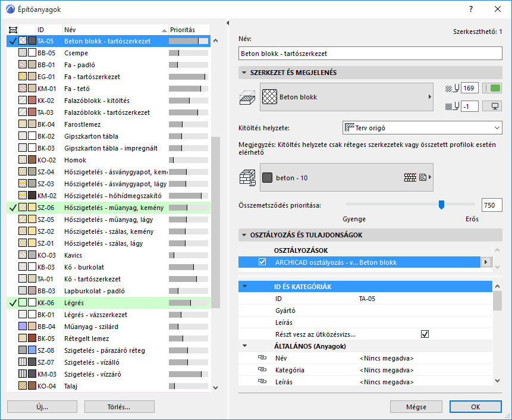512x420 pixels.
Task: Click the materials list scroll down arrow
Action: [x=215, y=388]
